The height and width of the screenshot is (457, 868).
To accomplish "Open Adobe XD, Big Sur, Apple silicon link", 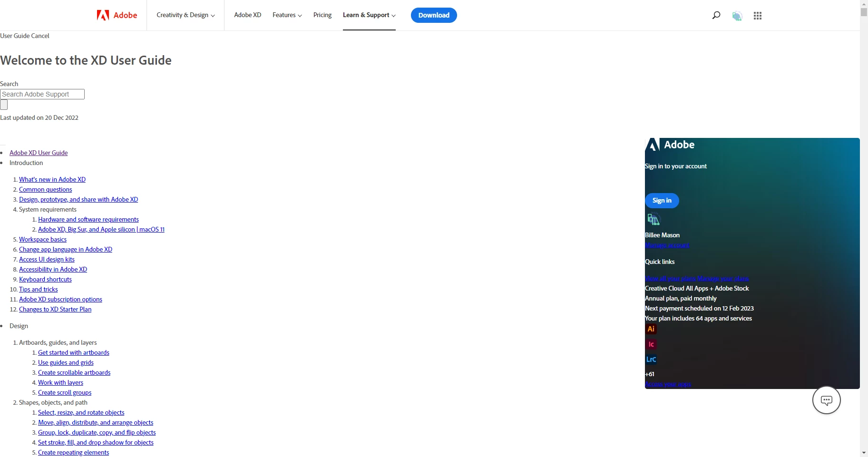I will tap(101, 229).
